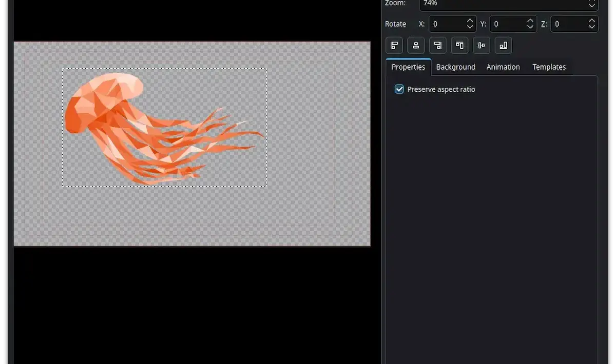Image resolution: width=616 pixels, height=364 pixels.
Task: Align selected item to the right
Action: (x=438, y=46)
